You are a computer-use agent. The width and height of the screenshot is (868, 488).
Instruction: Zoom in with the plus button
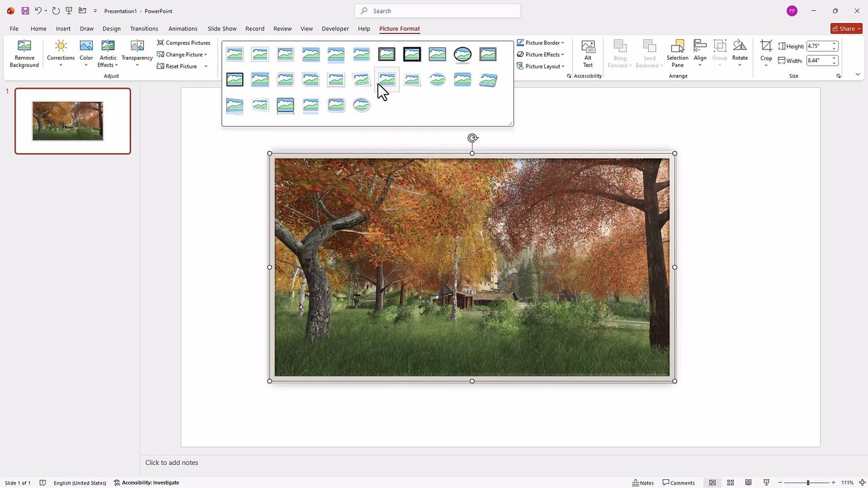pyautogui.click(x=833, y=483)
